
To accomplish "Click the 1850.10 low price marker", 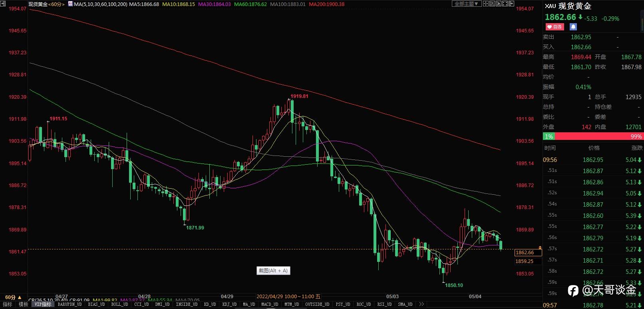I will coord(454,285).
